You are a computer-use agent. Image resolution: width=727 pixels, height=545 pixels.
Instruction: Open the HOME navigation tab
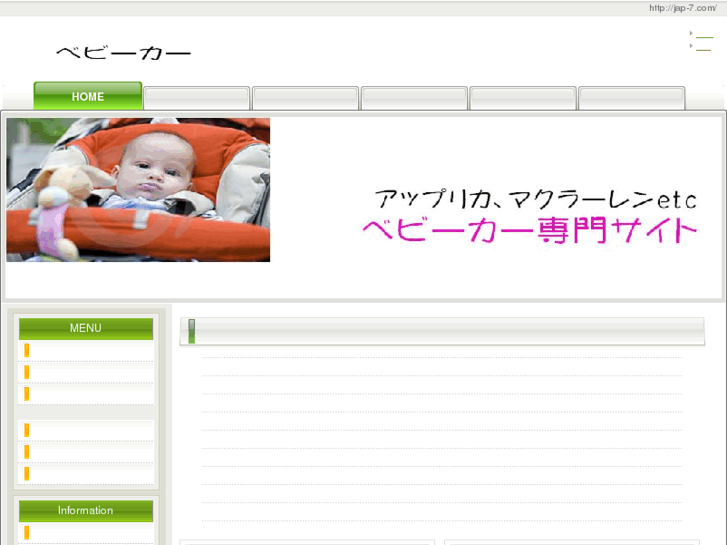(88, 96)
